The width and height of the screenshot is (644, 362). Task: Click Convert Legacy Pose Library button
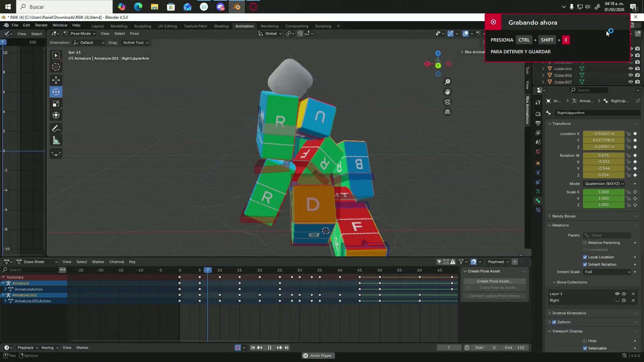point(494,296)
